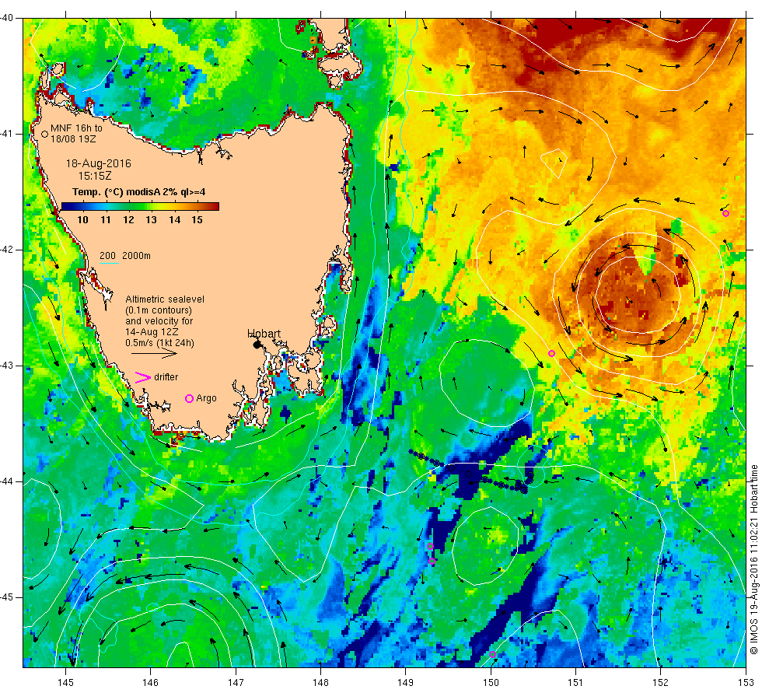Click the '14-Aug 12Z' altimetry date text
Image resolution: width=762 pixels, height=700 pixels.
pos(152,332)
